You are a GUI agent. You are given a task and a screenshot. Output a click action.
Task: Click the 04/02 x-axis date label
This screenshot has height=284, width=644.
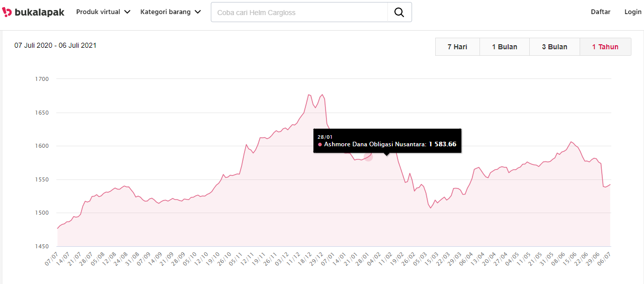[x=375, y=259]
